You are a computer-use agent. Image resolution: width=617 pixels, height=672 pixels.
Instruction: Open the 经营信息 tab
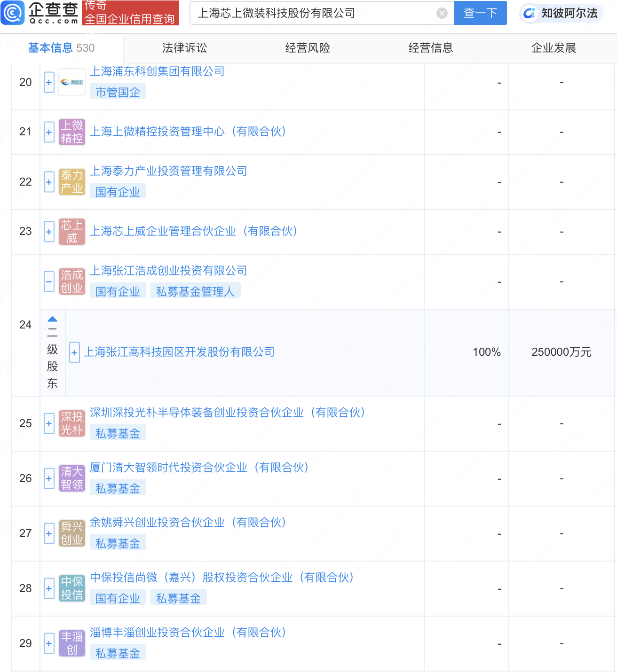[431, 48]
